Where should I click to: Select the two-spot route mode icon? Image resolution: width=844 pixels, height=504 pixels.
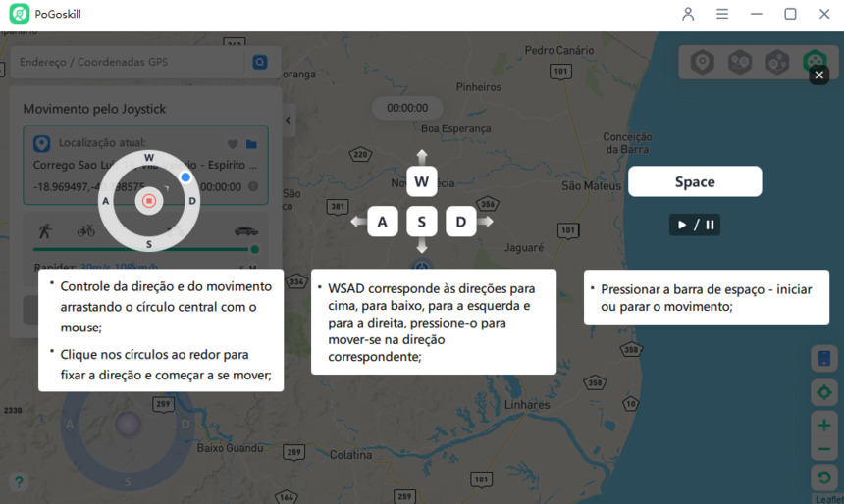pyautogui.click(x=739, y=63)
